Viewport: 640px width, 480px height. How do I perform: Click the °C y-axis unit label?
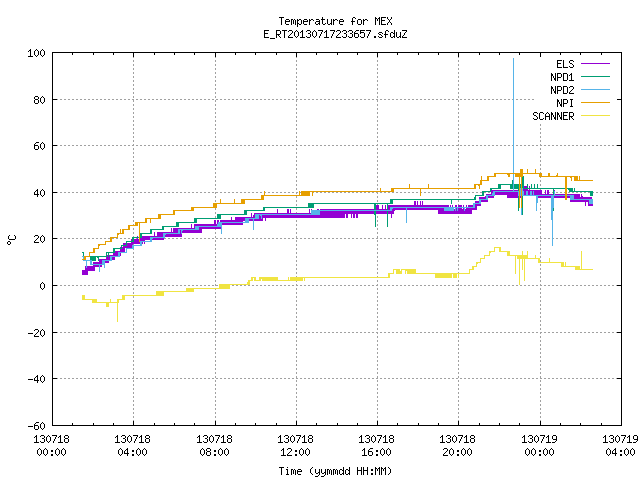pyautogui.click(x=12, y=240)
